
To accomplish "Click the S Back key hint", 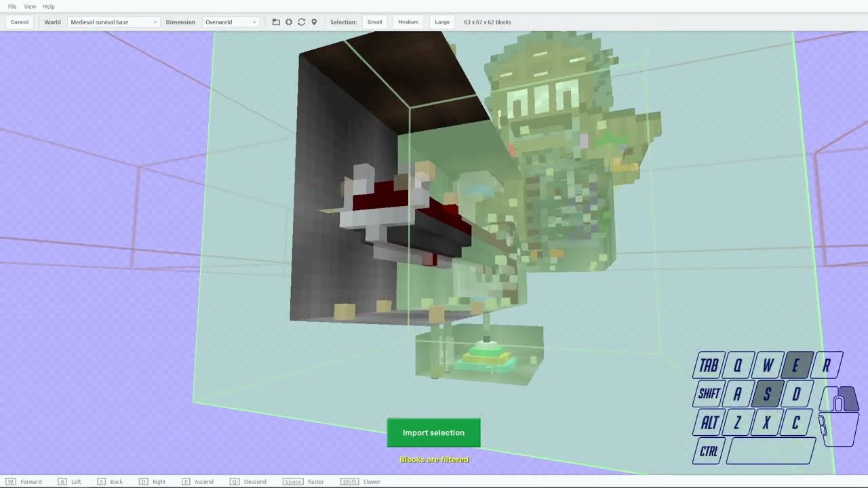I will (x=110, y=481).
